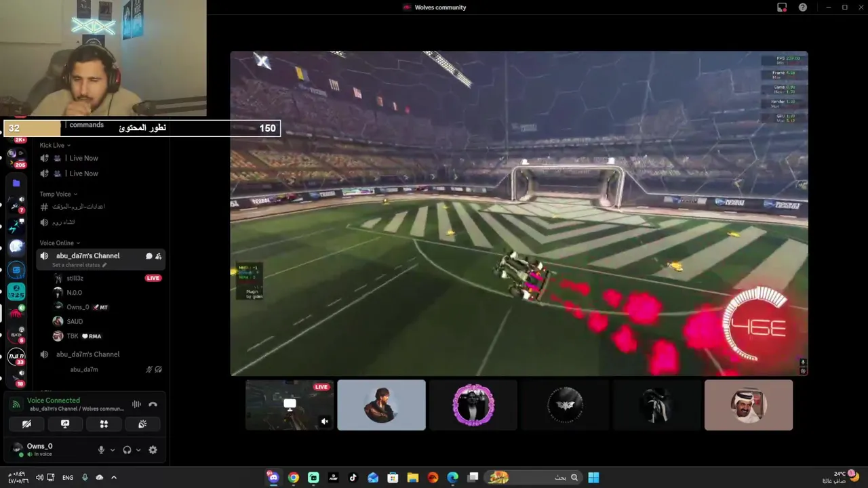
Task: Collapse the Kick Live category
Action: (55, 145)
